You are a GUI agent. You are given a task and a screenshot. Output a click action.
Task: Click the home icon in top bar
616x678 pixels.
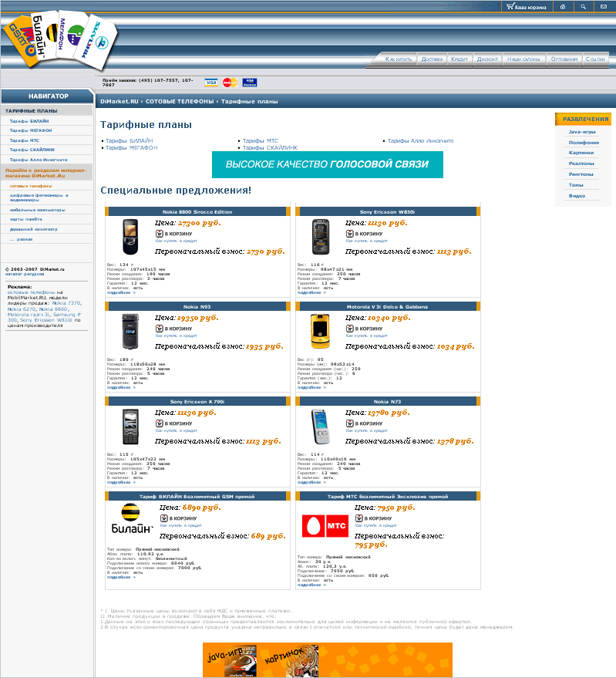point(562,6)
